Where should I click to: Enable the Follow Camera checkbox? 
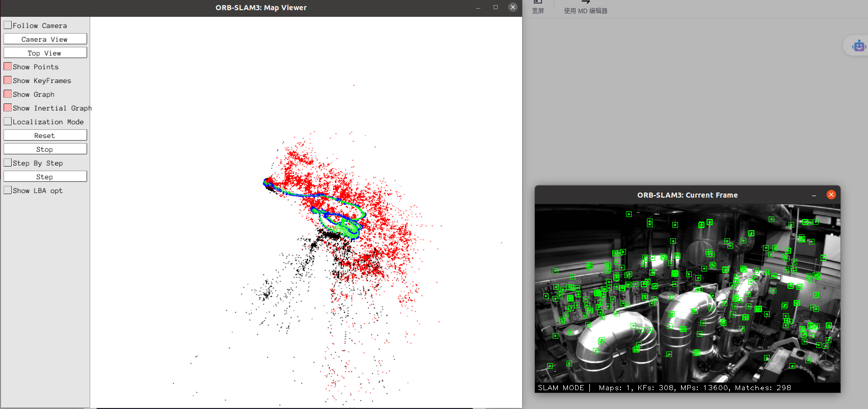8,25
